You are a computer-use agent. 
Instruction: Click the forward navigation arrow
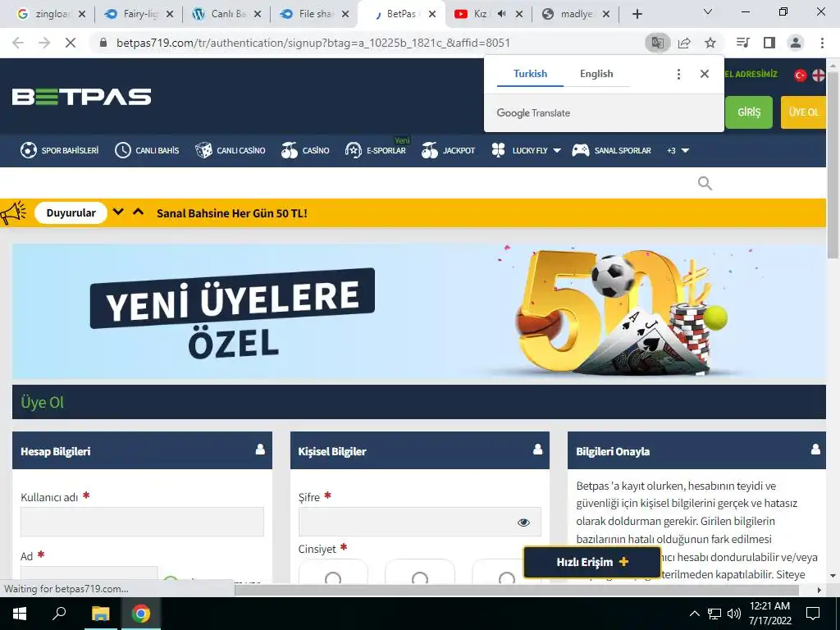tap(44, 43)
